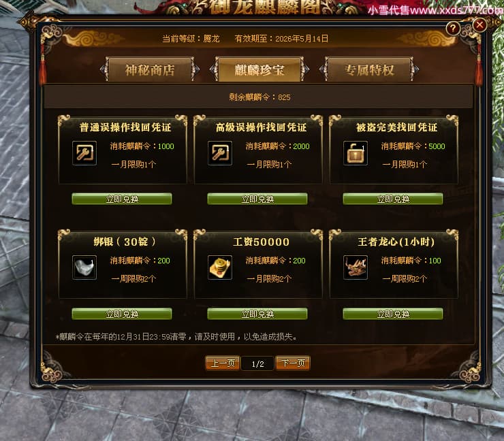Exchange 被盗完美找回凭证 via 立即兑换
This screenshot has height=441, width=504.
393,199
